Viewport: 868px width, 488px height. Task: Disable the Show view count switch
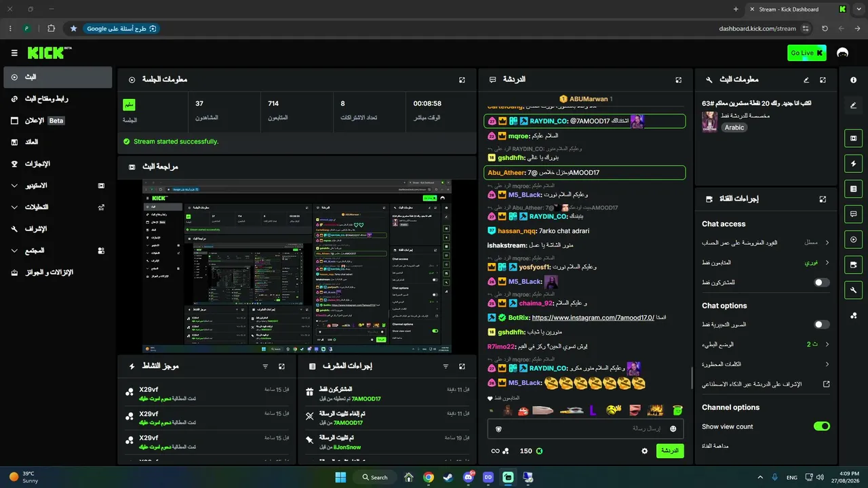coord(821,426)
